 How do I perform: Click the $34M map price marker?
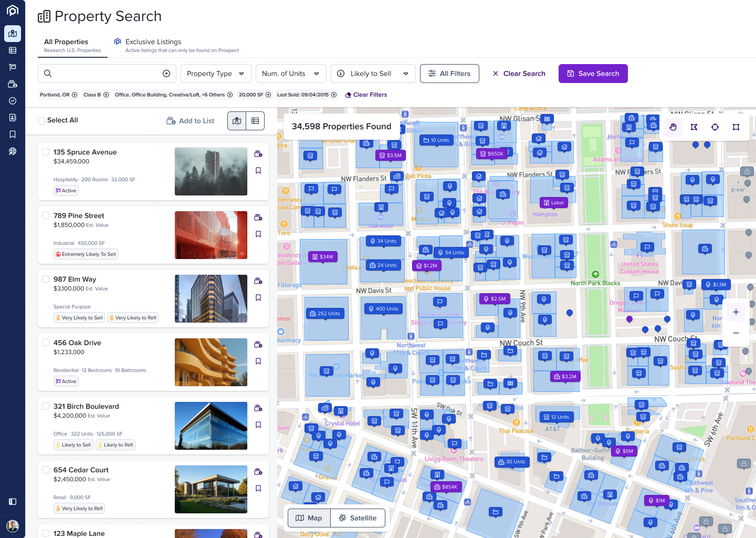pyautogui.click(x=322, y=257)
